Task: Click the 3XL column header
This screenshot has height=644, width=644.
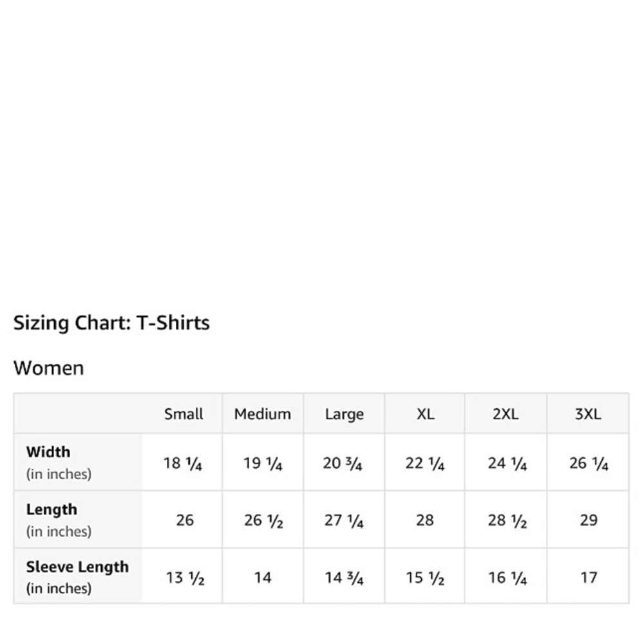Action: [588, 413]
